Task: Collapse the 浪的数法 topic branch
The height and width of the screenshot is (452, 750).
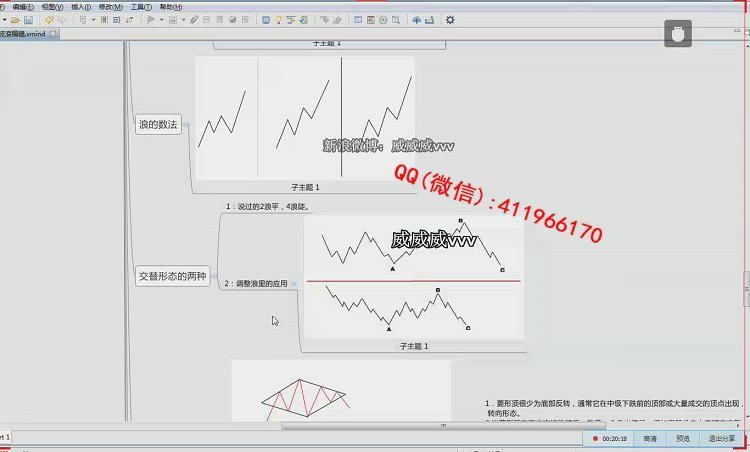Action: click(x=186, y=125)
